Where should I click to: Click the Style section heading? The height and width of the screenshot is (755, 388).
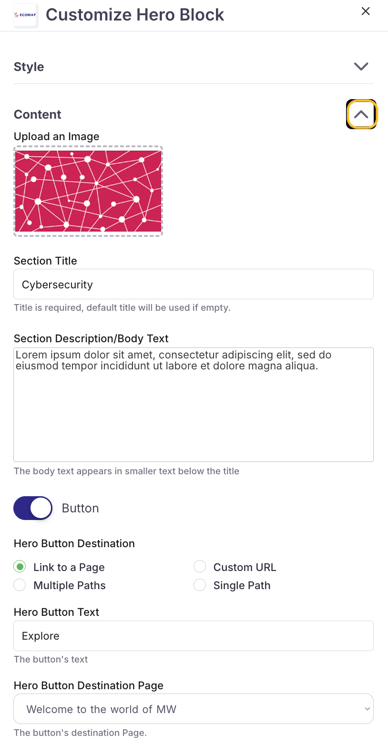pyautogui.click(x=29, y=66)
